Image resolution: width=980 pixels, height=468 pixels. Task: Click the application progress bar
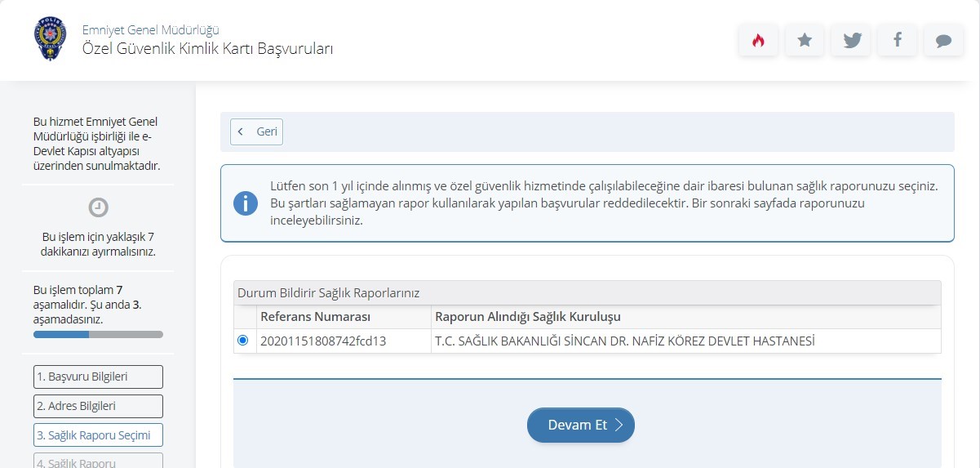click(98, 334)
